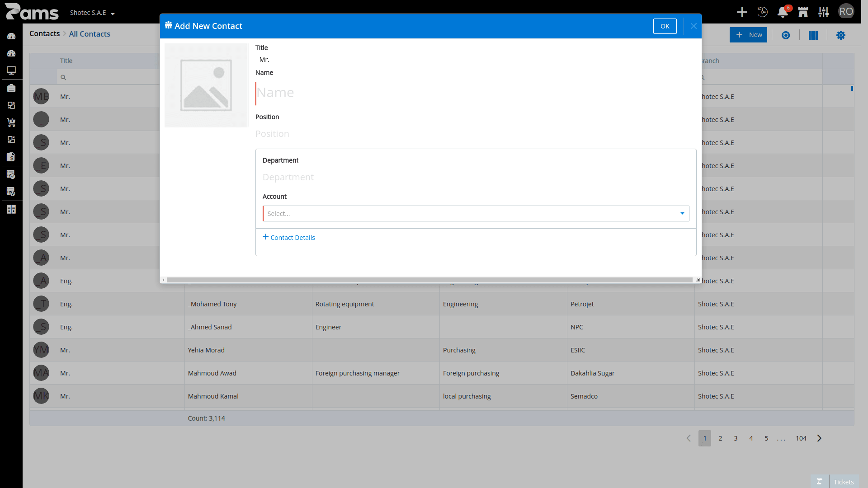868x488 pixels.
Task: Open the briefcase sidebar icon
Action: (x=11, y=88)
